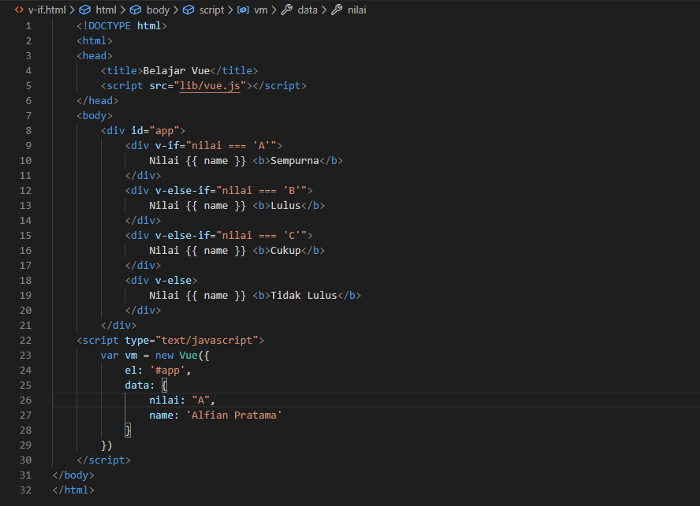This screenshot has width=700, height=506.
Task: Click the '#app' string on line 24
Action: tap(167, 370)
